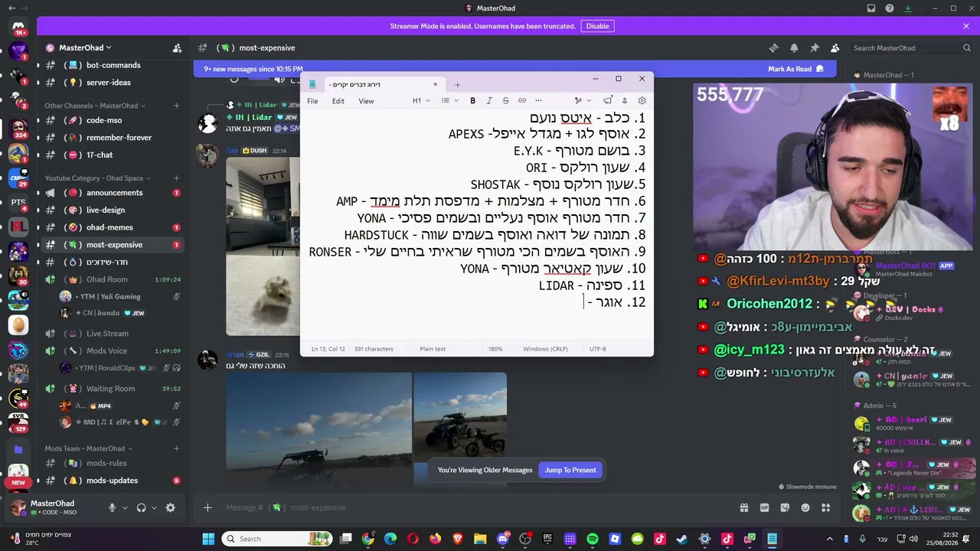Open the list style dropdown in Notepad
The width and height of the screenshot is (980, 551).
click(450, 101)
